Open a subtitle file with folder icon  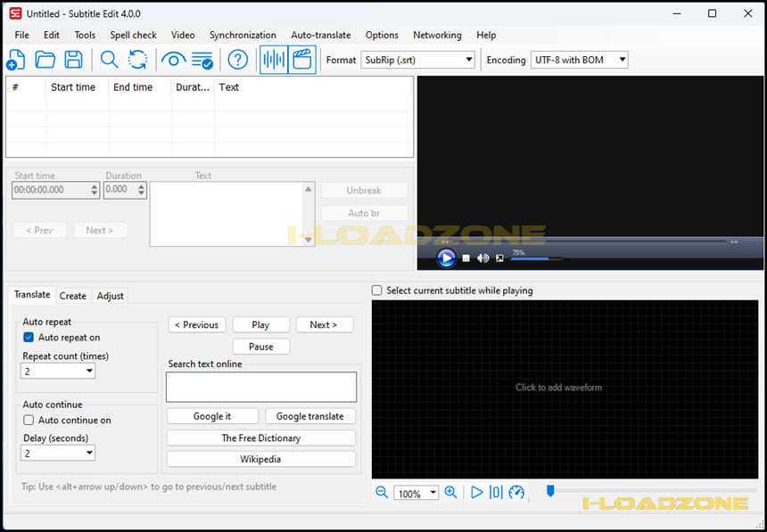click(45, 60)
